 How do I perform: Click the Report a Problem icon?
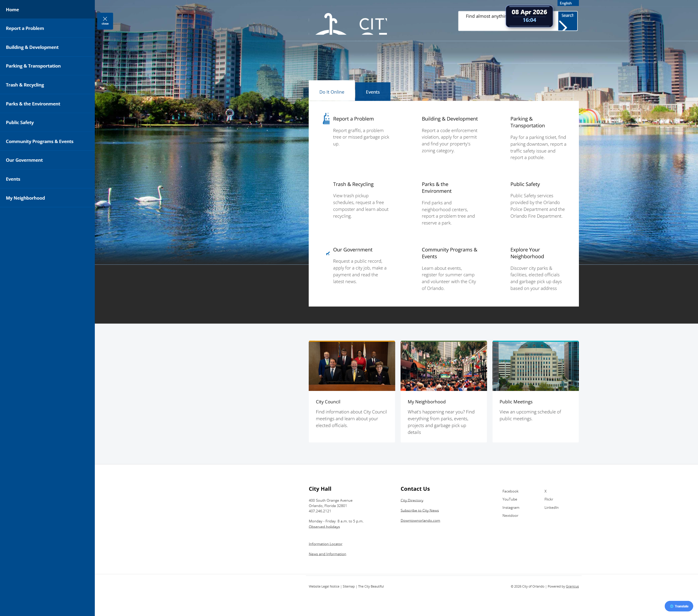pos(326,119)
